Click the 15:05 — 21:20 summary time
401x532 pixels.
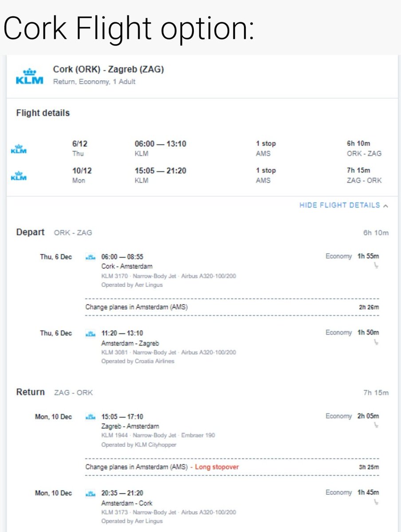pyautogui.click(x=160, y=170)
